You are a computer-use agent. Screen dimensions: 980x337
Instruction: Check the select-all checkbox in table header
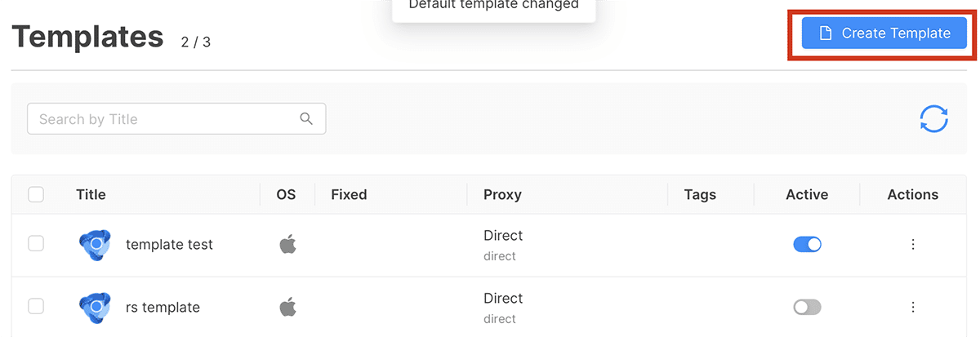pos(36,194)
